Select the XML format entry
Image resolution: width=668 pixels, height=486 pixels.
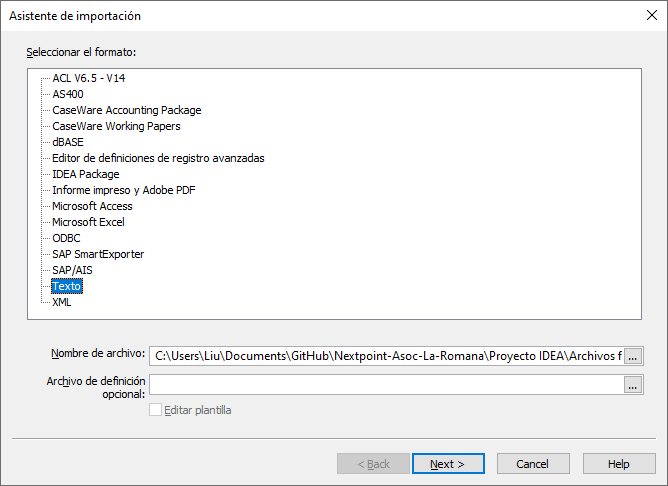pyautogui.click(x=62, y=302)
